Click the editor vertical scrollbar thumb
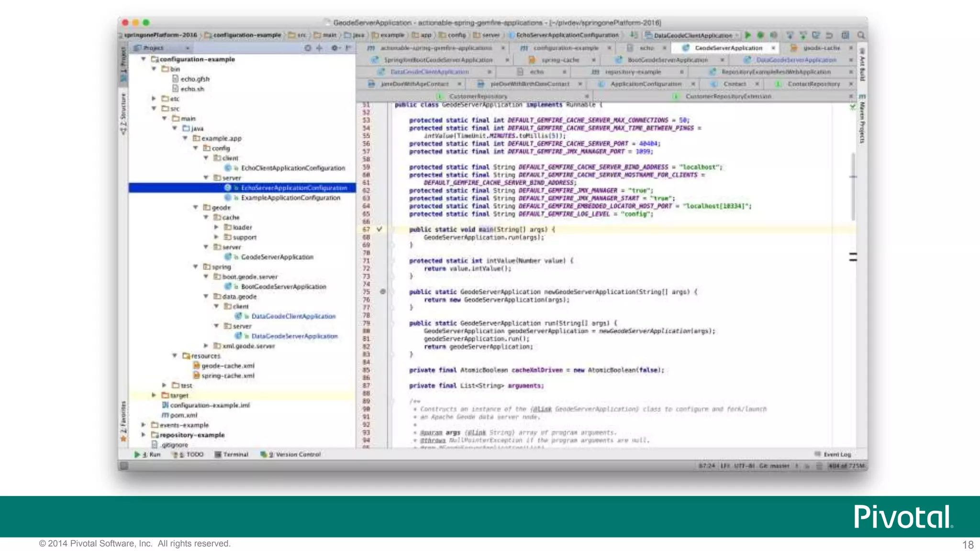This screenshot has width=980, height=551. pyautogui.click(x=853, y=187)
